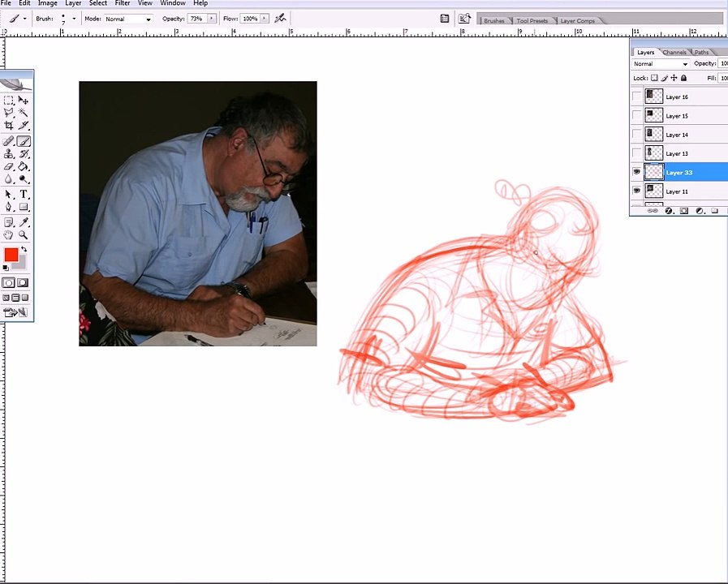This screenshot has height=584, width=728.
Task: Select the History Brush tool
Action: (x=24, y=154)
